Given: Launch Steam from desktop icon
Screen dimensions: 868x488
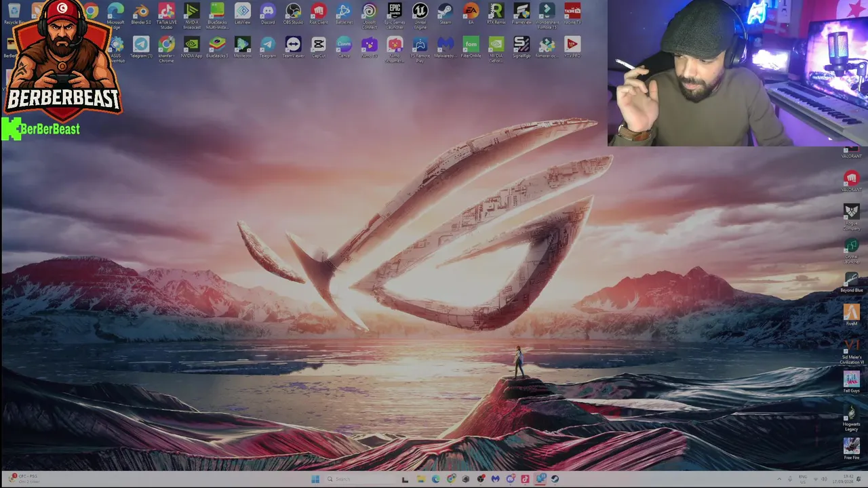Looking at the screenshot, I should point(446,14).
